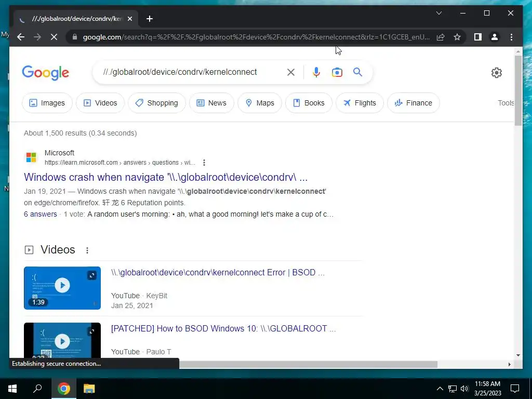Search by image with the camera icon

[x=337, y=72]
